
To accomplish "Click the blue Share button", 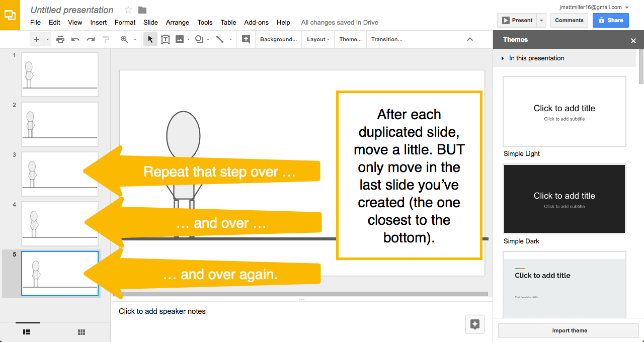I will click(x=610, y=20).
